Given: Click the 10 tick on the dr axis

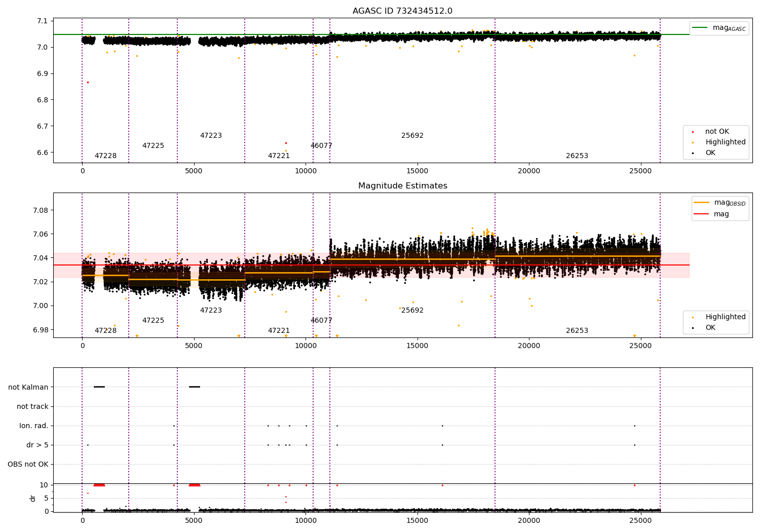Looking at the screenshot, I should (x=44, y=485).
